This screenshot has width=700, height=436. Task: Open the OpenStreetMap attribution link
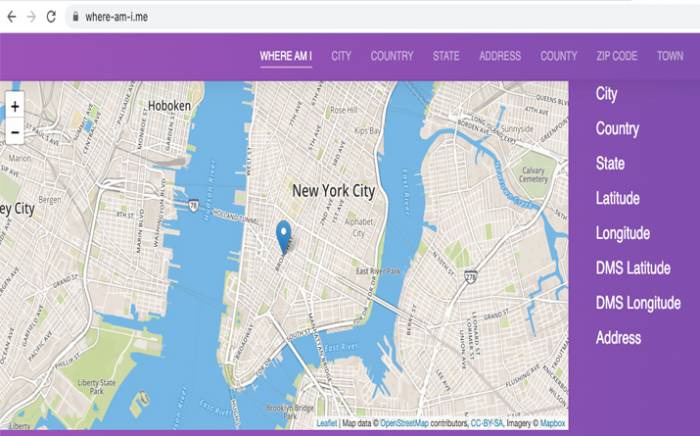click(404, 423)
